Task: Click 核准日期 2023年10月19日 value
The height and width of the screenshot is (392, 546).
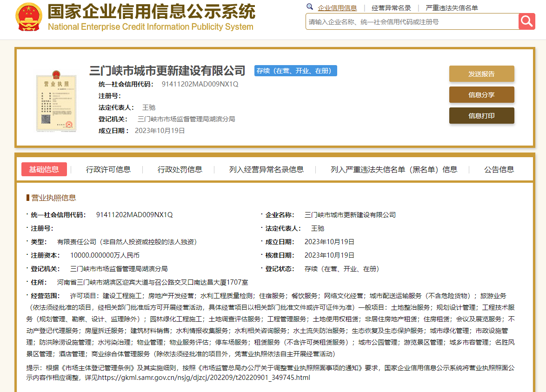Action: pyautogui.click(x=329, y=255)
